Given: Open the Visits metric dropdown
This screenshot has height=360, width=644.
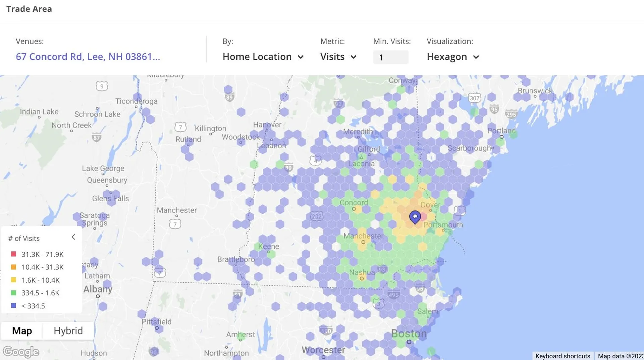Looking at the screenshot, I should coord(338,57).
